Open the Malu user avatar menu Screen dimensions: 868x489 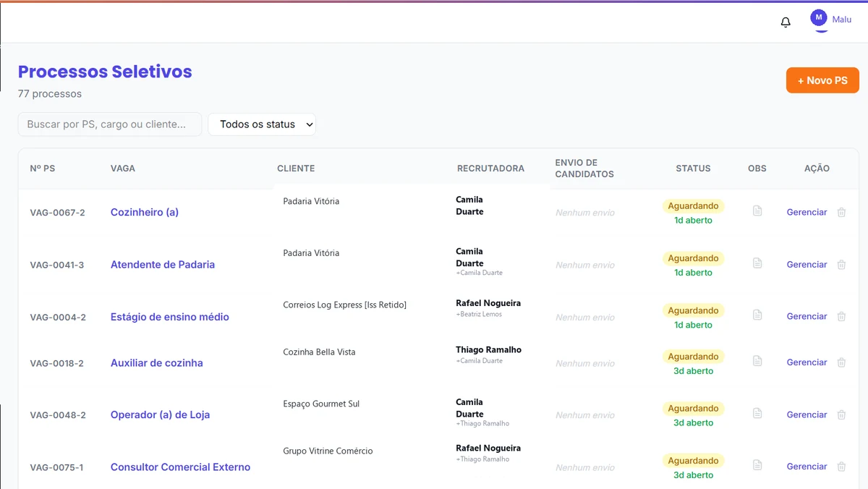819,20
